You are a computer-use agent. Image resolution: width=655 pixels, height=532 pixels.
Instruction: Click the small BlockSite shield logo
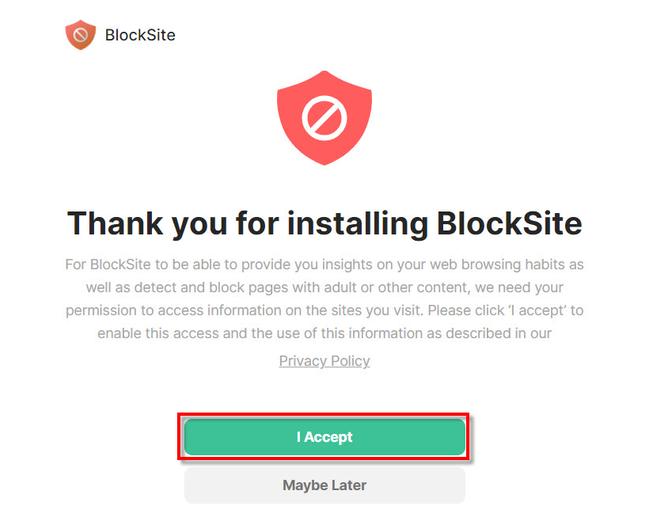(80, 35)
